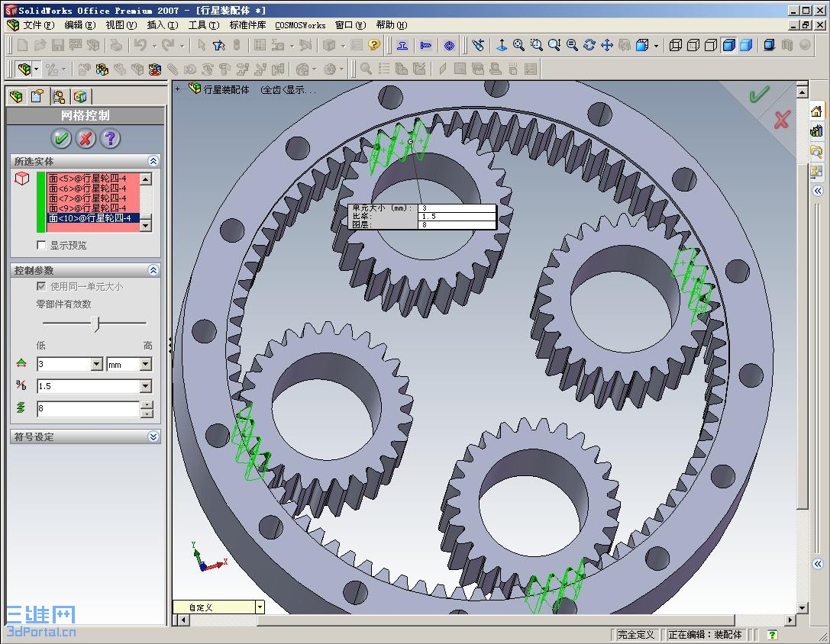This screenshot has width=830, height=644.
Task: Click blue bolt toolbar icon
Action: [x=425, y=46]
